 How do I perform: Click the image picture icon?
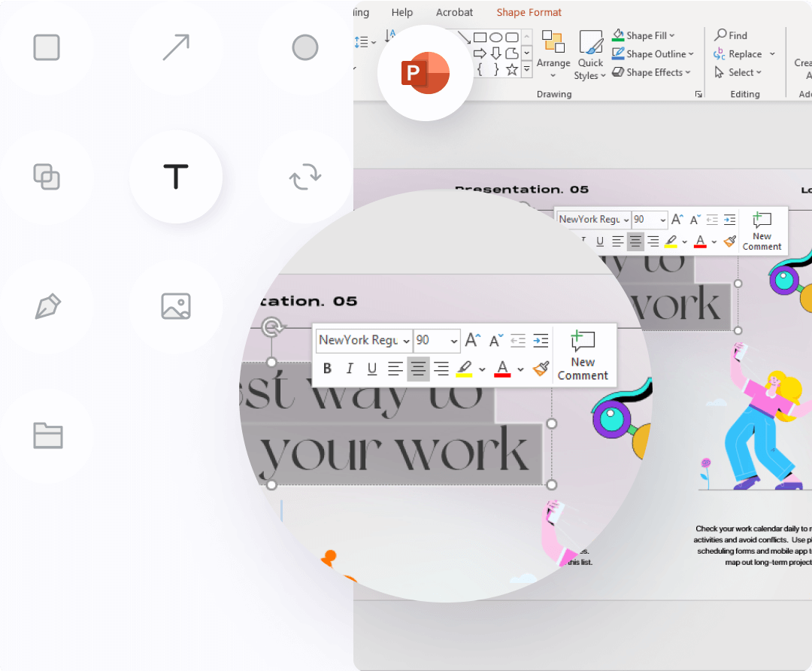coord(175,306)
